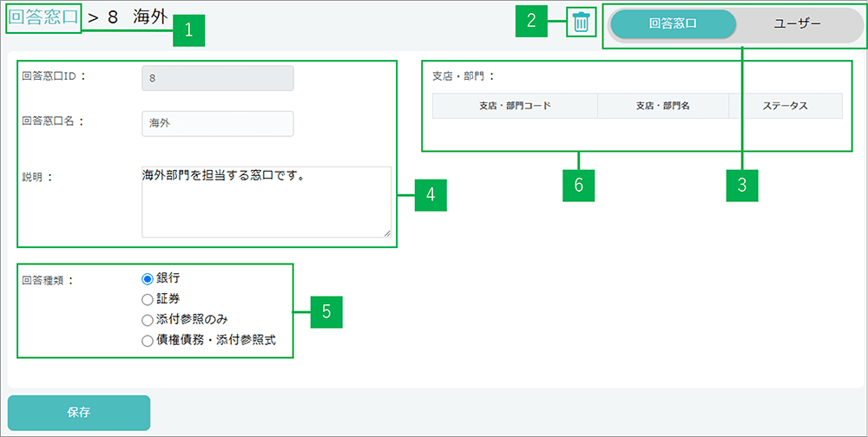Switch to the ユーザー tab
Viewport: 868px width, 437px height.
tap(797, 24)
